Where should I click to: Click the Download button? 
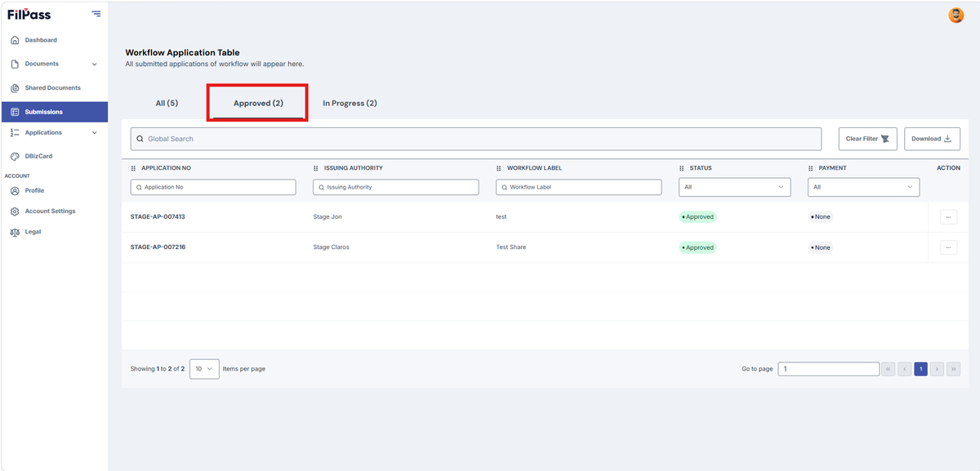(x=932, y=139)
